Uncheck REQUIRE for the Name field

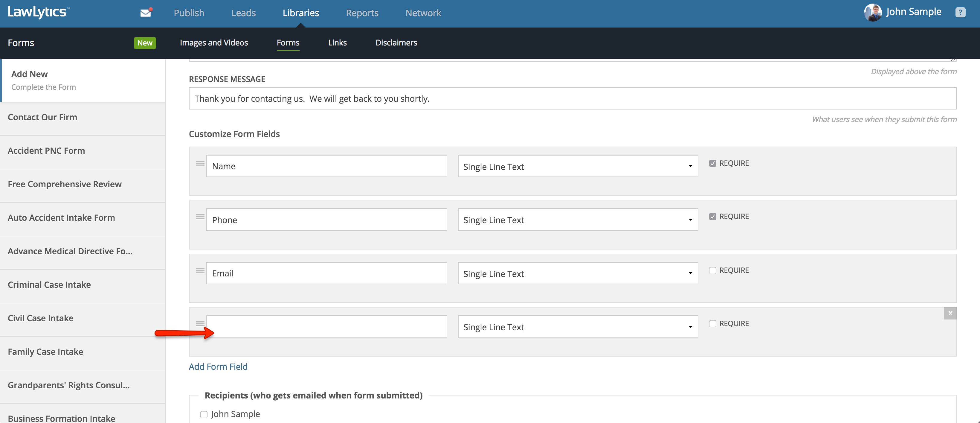712,163
